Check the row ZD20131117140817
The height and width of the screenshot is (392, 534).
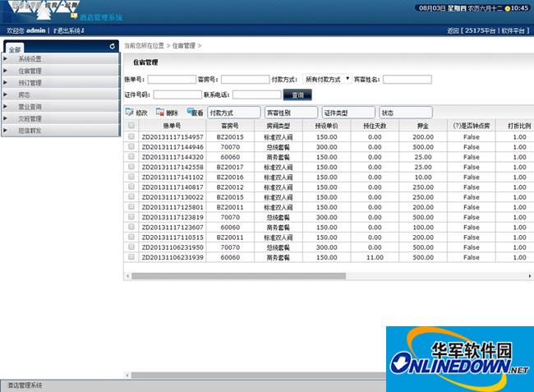click(131, 187)
